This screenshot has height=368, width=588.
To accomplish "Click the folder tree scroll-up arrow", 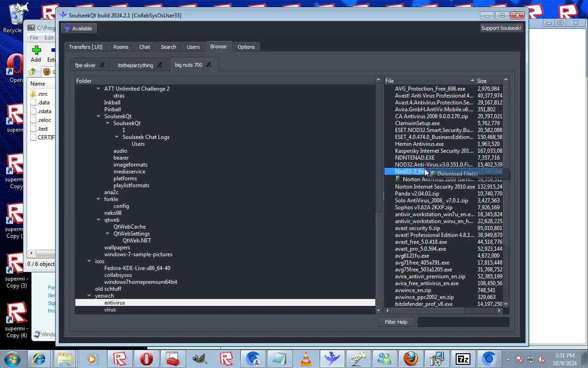I will pos(379,80).
